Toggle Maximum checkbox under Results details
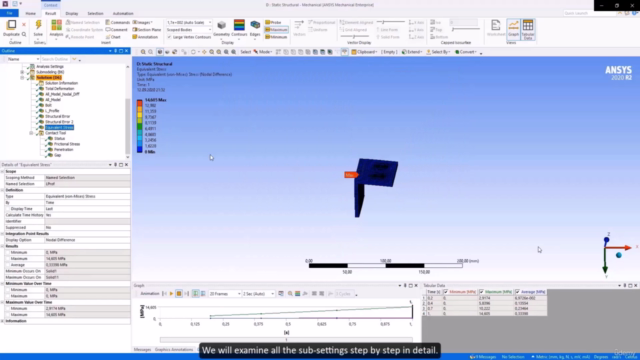Image resolution: width=640 pixels, height=360 pixels. pyautogui.click(x=7, y=258)
